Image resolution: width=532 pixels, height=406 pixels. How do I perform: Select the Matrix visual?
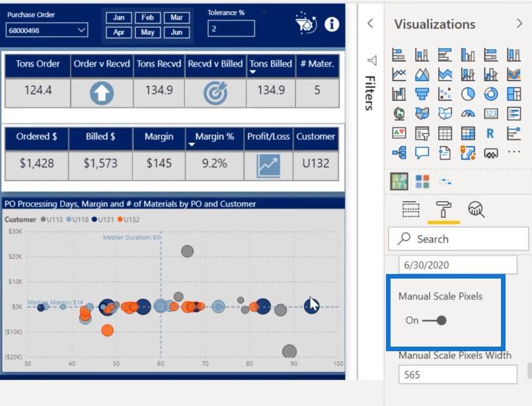pos(468,133)
